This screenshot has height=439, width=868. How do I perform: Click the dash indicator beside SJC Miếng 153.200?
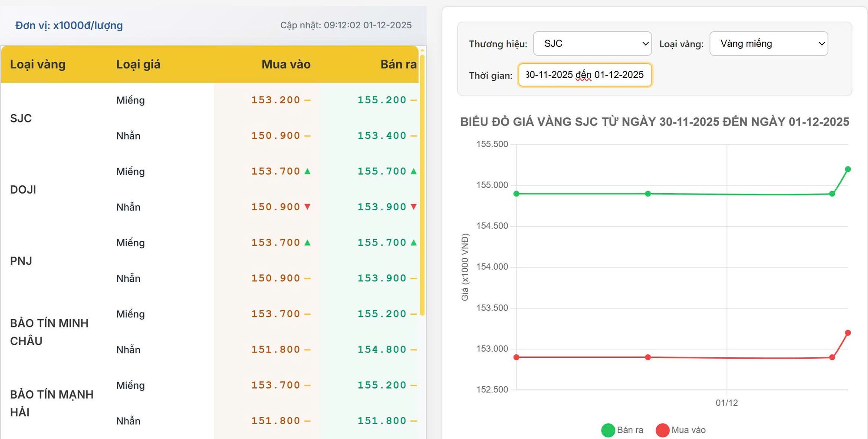tap(307, 100)
